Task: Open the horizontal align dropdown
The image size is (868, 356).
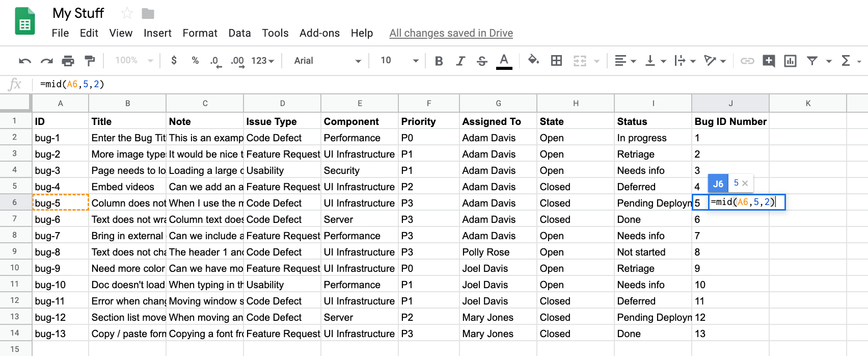Action: 625,61
